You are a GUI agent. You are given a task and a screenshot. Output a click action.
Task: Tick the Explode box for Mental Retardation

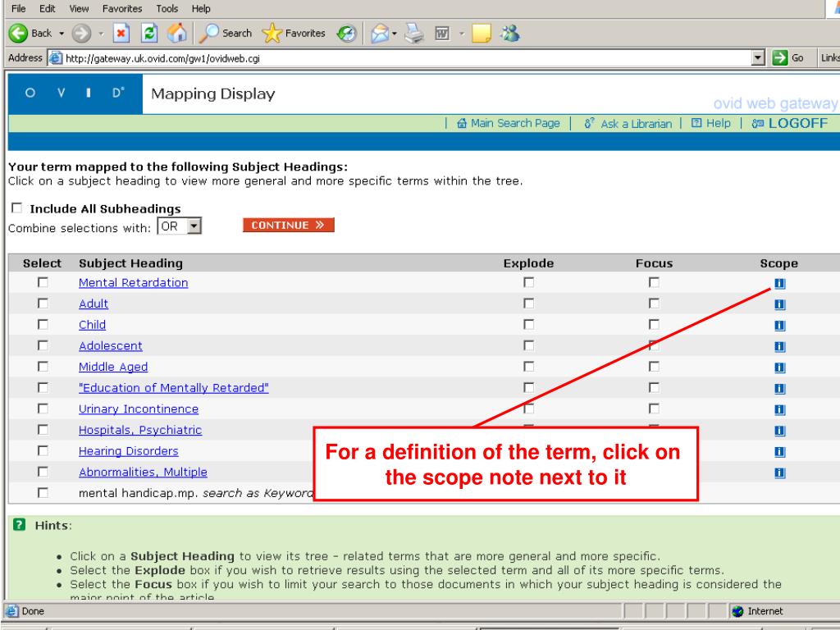tap(529, 283)
